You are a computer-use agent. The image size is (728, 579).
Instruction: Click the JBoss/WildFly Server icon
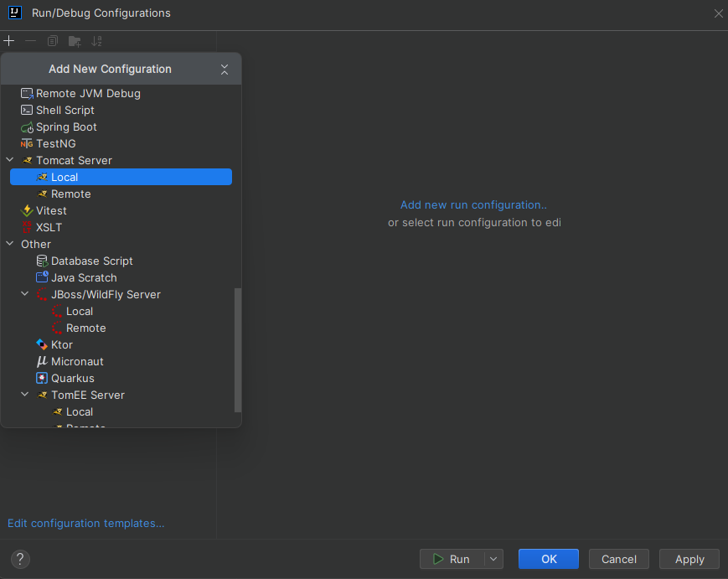[x=42, y=294]
